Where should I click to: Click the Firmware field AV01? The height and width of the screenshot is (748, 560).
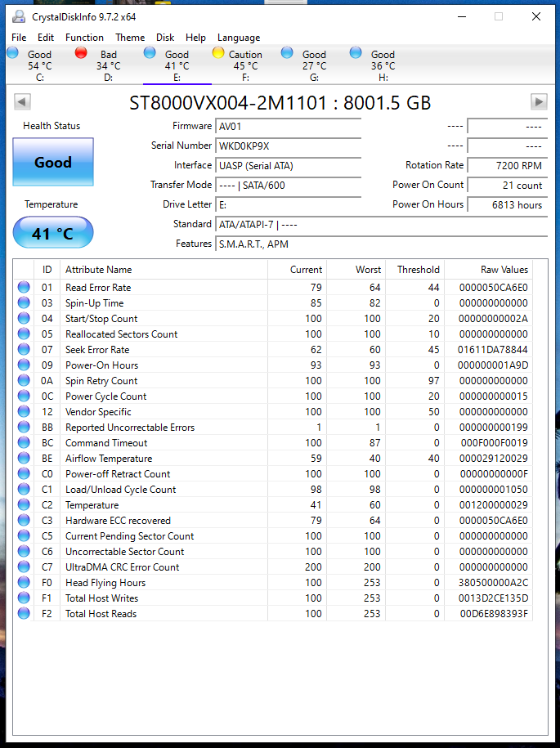click(288, 127)
